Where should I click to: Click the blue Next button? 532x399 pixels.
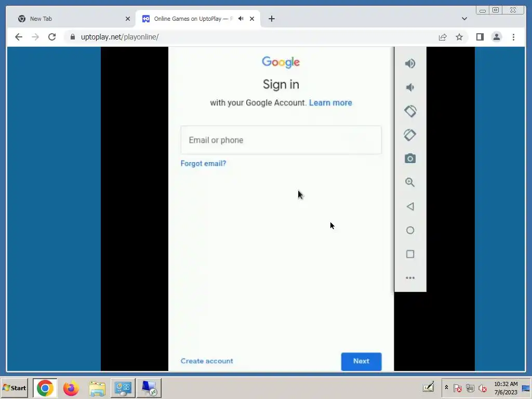362,362
